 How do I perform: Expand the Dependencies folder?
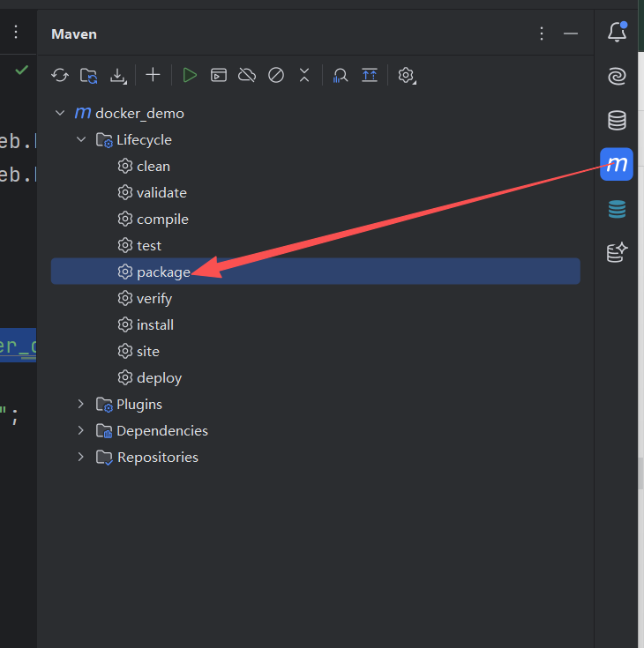pos(81,430)
